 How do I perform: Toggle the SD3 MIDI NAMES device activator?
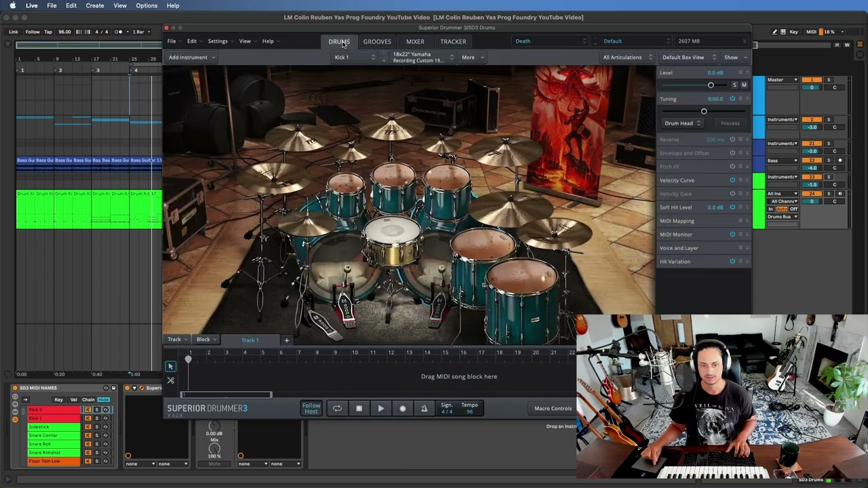click(x=15, y=388)
